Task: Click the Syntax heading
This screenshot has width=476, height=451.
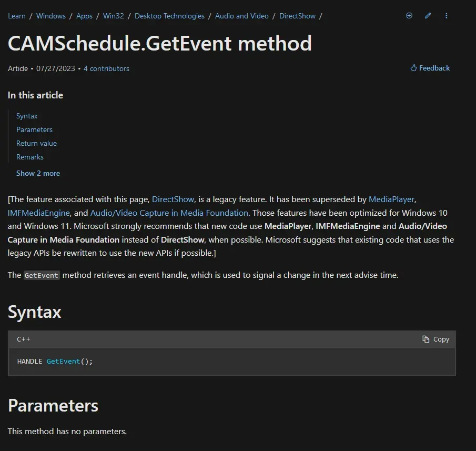Action: tap(34, 312)
